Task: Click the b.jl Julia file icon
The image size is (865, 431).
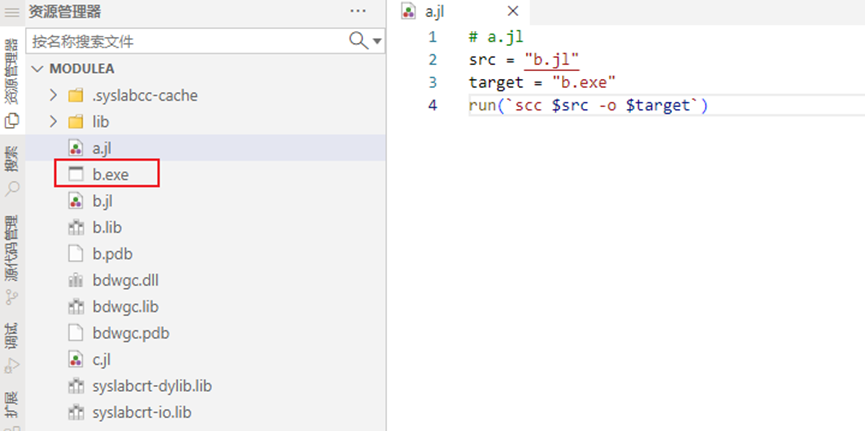Action: 76,201
